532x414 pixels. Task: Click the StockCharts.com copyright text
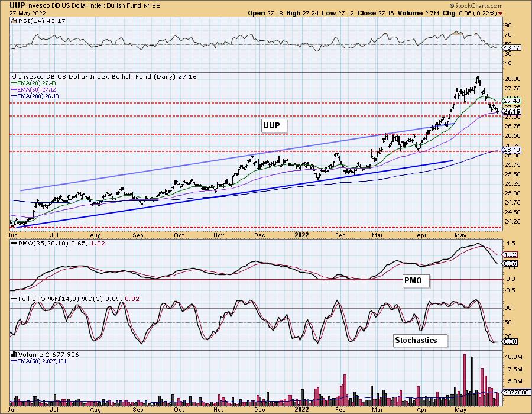click(x=476, y=6)
